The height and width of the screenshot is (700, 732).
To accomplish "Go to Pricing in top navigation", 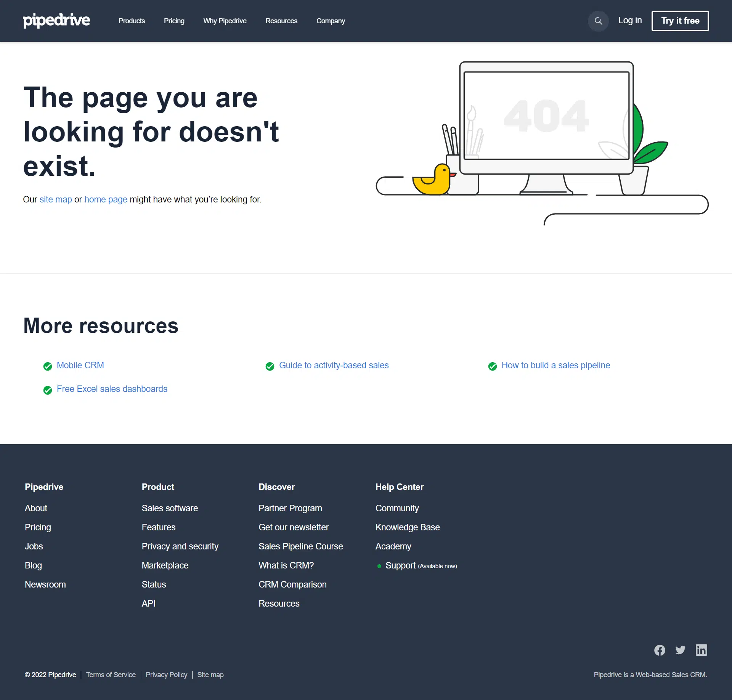I will tap(174, 21).
